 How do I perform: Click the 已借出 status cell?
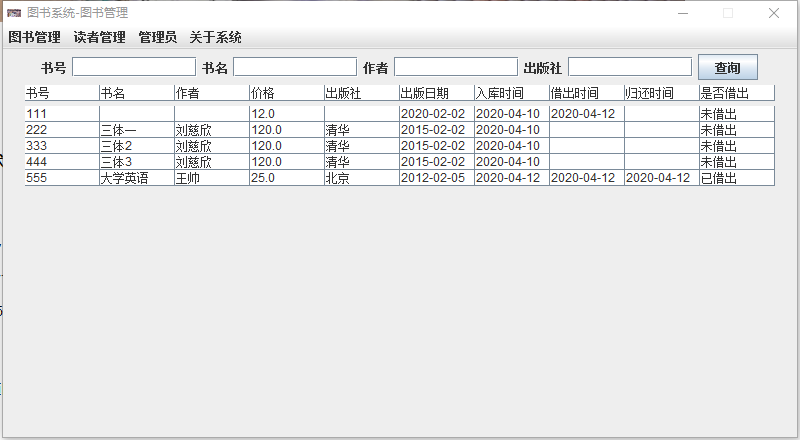point(737,178)
